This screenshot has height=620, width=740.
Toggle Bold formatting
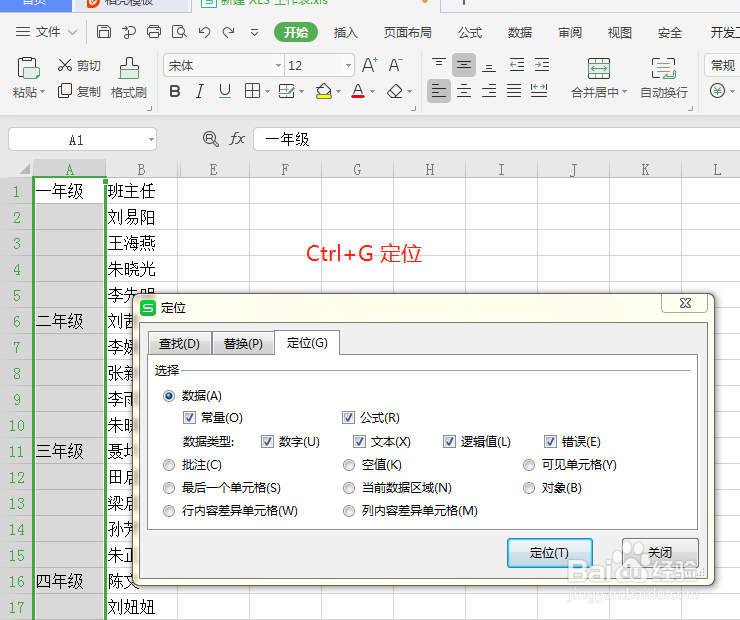tap(175, 91)
